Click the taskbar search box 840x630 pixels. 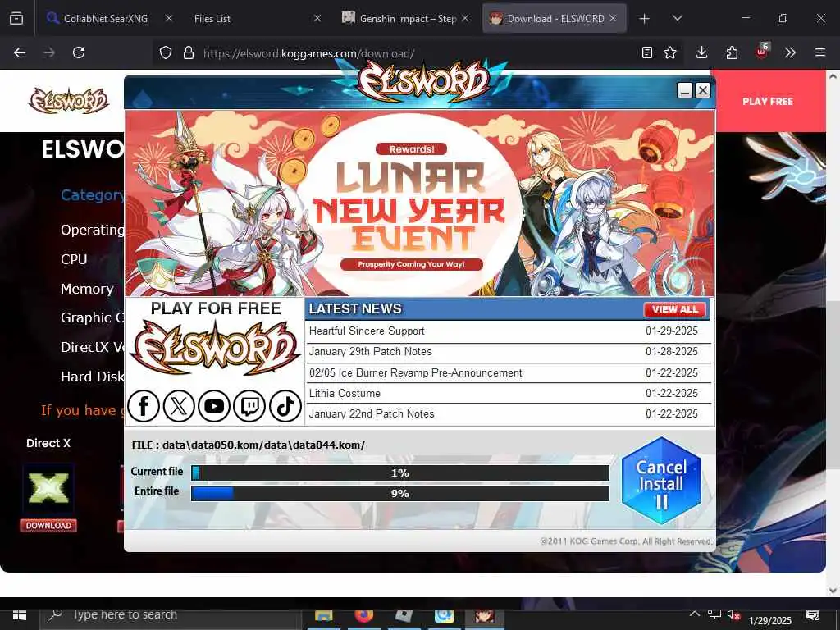click(171, 616)
